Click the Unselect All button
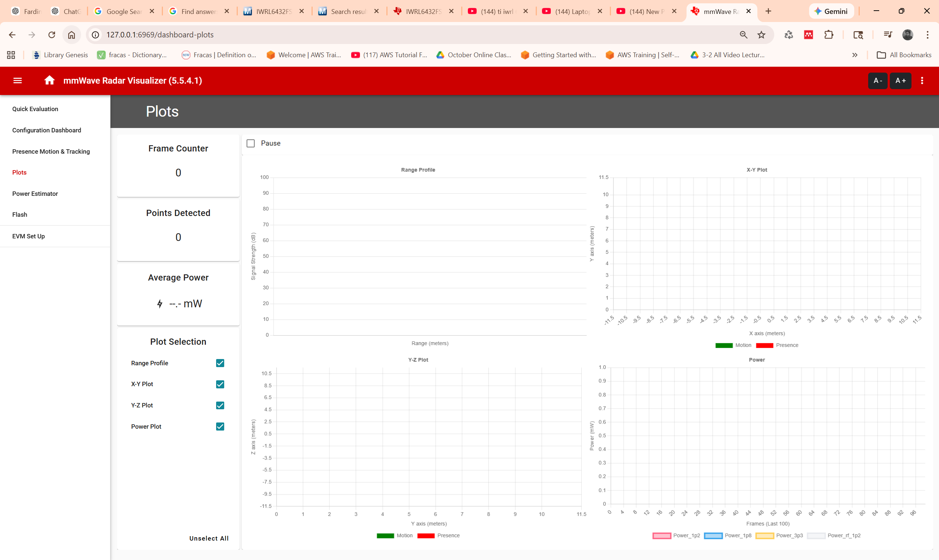 click(209, 538)
